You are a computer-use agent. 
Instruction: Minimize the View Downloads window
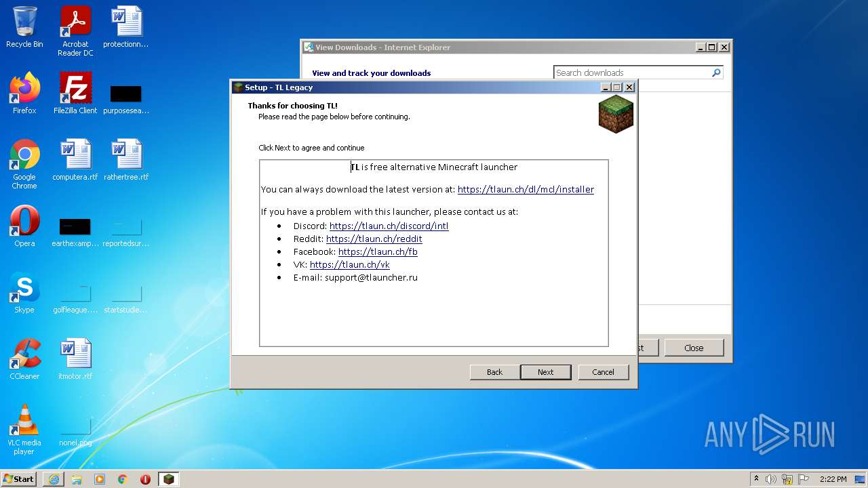tap(701, 47)
